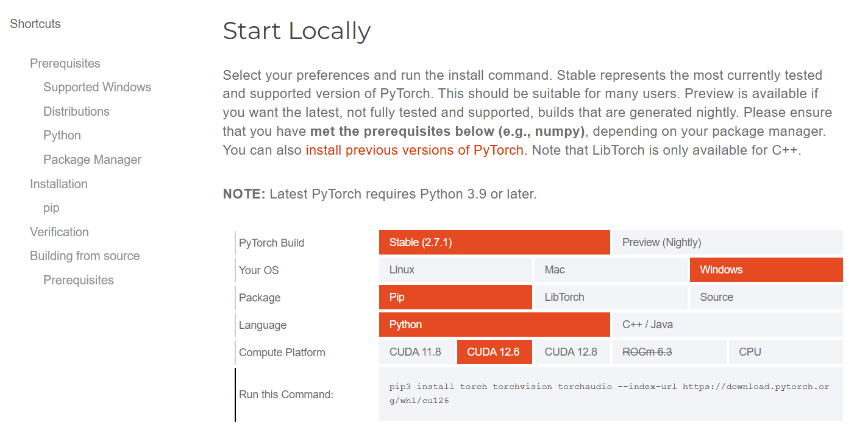Jump to top-level Prerequisites in Shortcuts sidebar
Viewport: 868px width, 436px height.
[x=65, y=63]
